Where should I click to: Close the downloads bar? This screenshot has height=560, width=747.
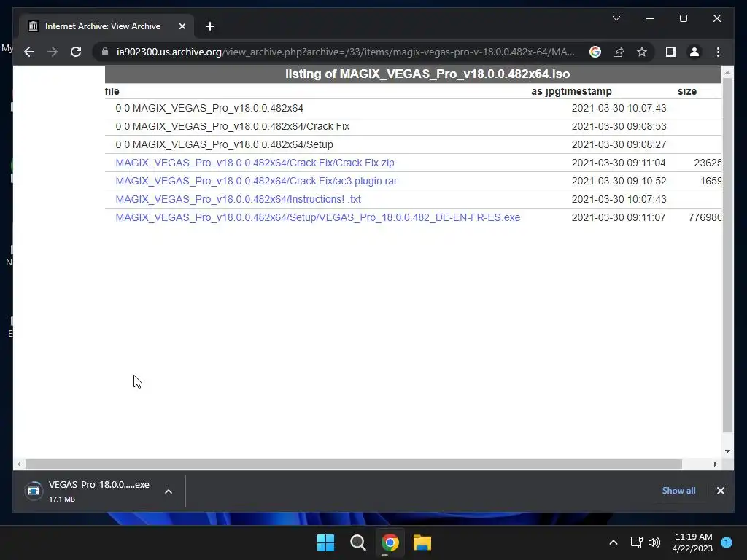[720, 491]
